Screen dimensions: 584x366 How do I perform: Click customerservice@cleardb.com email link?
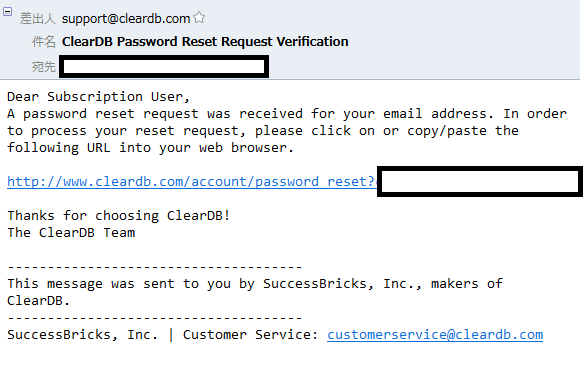tap(435, 334)
